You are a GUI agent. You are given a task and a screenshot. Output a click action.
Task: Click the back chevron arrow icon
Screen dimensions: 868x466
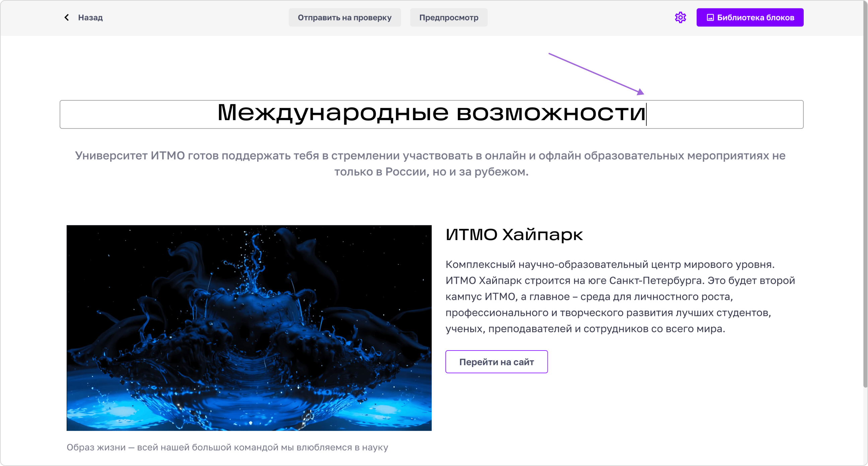pos(67,17)
